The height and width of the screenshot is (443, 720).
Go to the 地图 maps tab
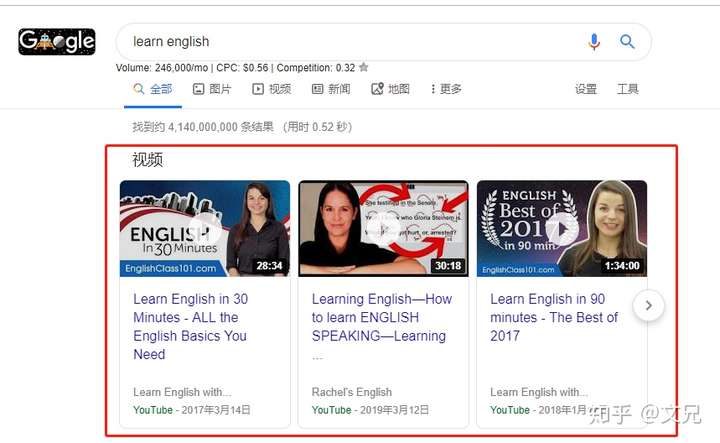coord(390,89)
